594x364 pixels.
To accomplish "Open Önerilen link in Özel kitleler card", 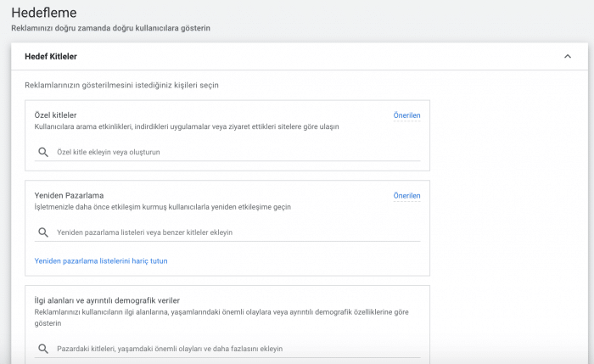I will click(406, 115).
